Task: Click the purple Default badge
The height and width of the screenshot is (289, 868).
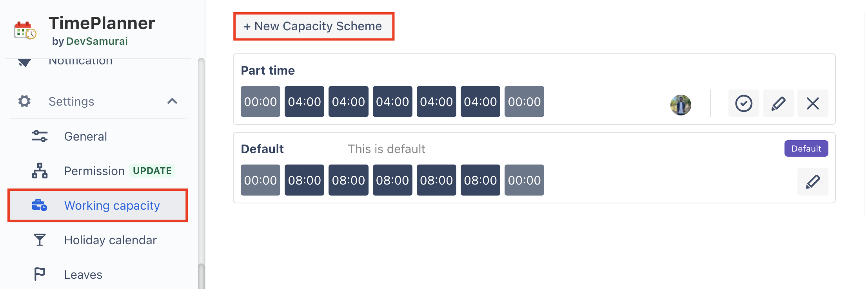Action: 806,148
